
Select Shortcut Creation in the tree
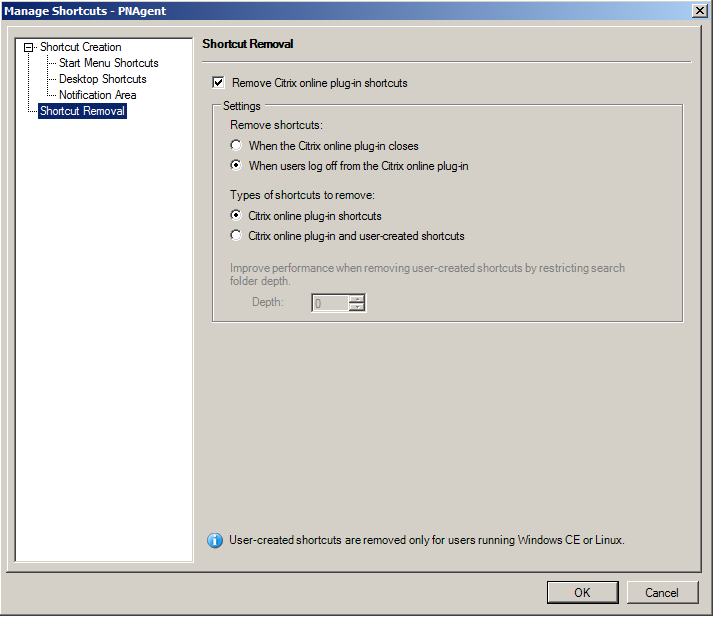80,47
